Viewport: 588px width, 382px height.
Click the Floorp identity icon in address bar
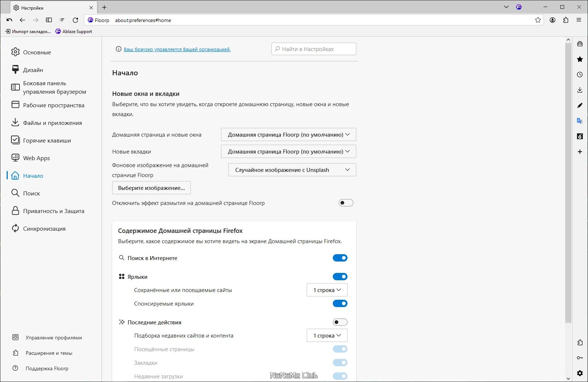(90, 20)
